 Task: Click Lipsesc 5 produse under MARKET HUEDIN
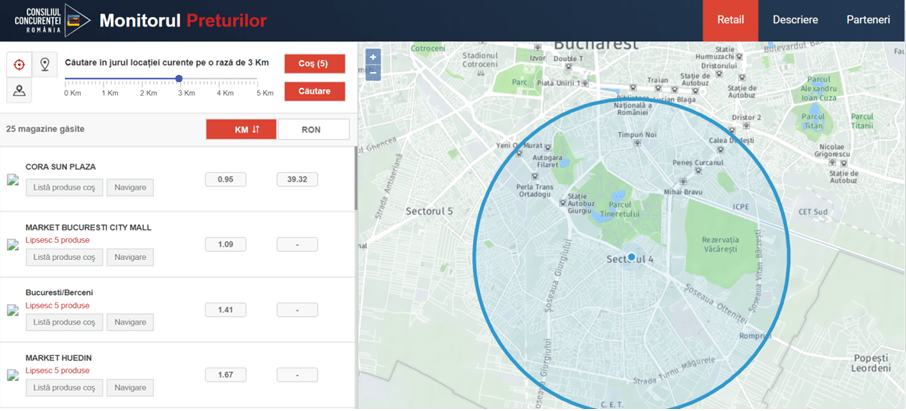[58, 371]
